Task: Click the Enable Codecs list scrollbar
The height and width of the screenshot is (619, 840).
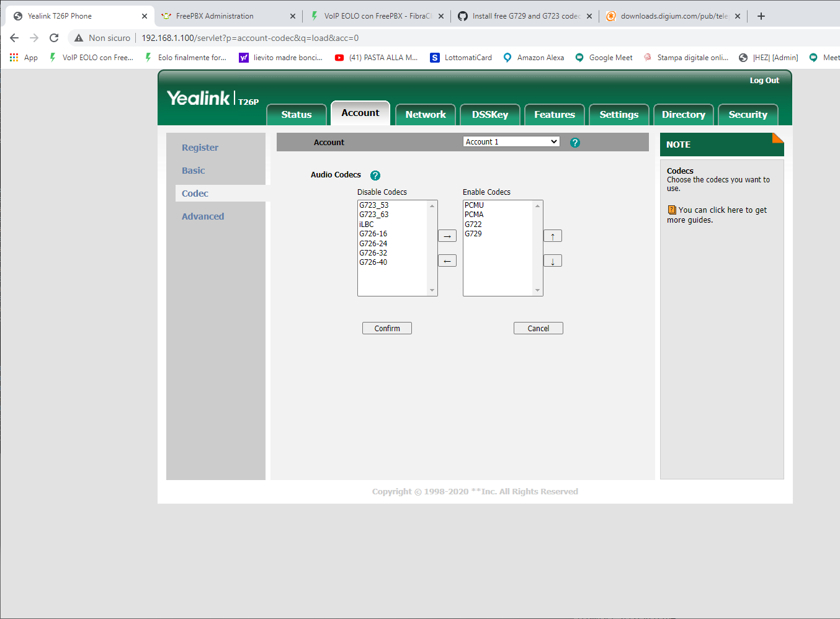Action: pyautogui.click(x=538, y=248)
